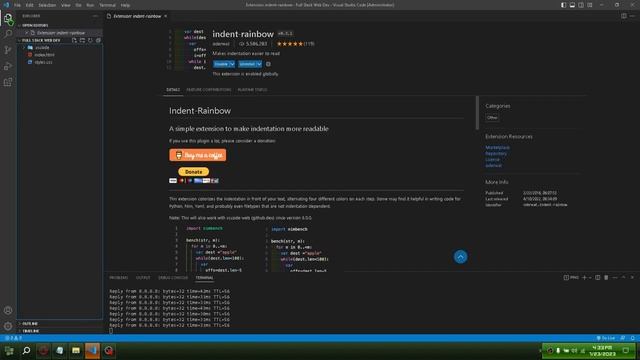
Task: Click the Disable extension button
Action: coord(221,64)
